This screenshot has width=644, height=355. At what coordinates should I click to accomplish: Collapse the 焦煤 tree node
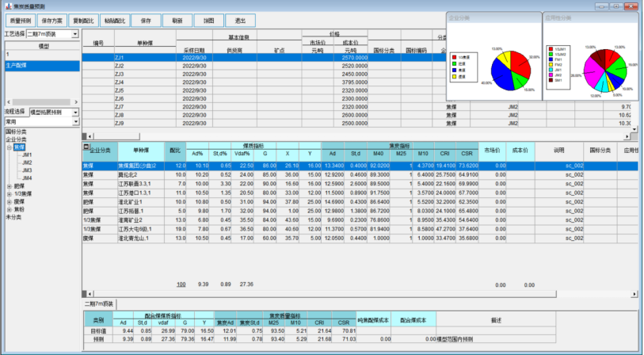pyautogui.click(x=9, y=147)
